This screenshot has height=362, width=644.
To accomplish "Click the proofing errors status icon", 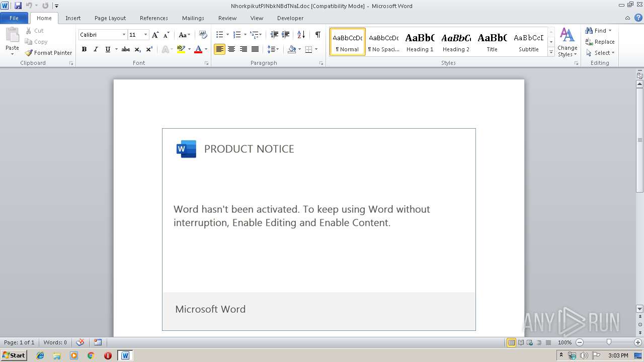I will [x=80, y=342].
